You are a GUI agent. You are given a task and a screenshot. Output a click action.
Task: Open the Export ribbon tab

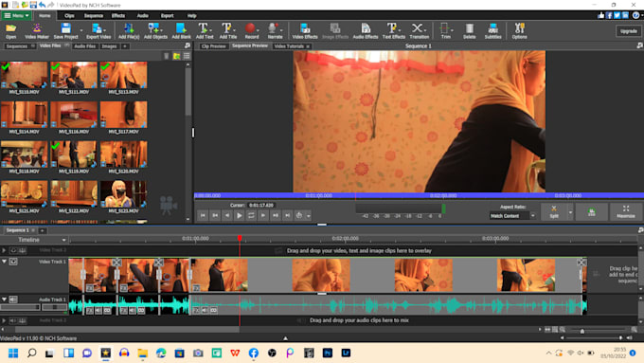[x=167, y=15]
